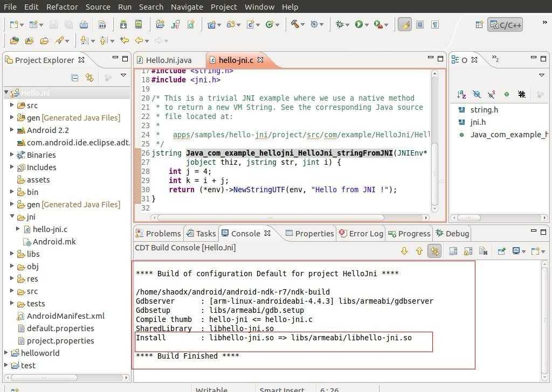
Task: Open the Android Virtual Device Manager icon
Action: [139, 25]
